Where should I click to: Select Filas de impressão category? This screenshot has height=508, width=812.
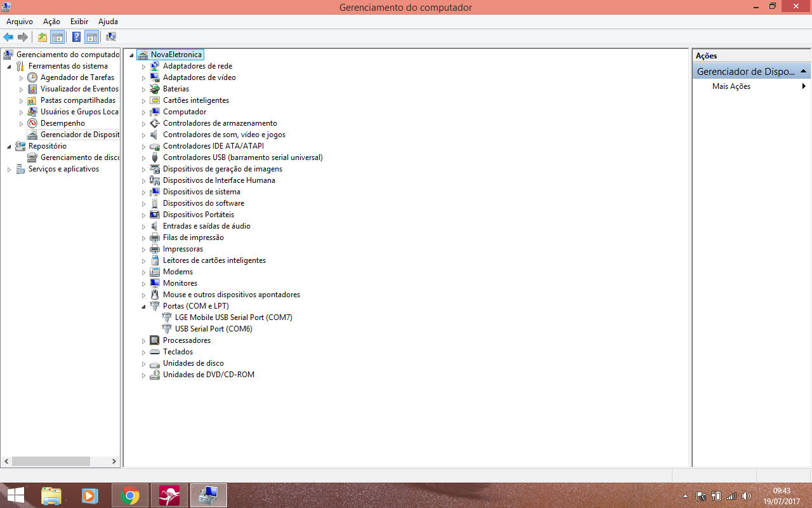193,237
